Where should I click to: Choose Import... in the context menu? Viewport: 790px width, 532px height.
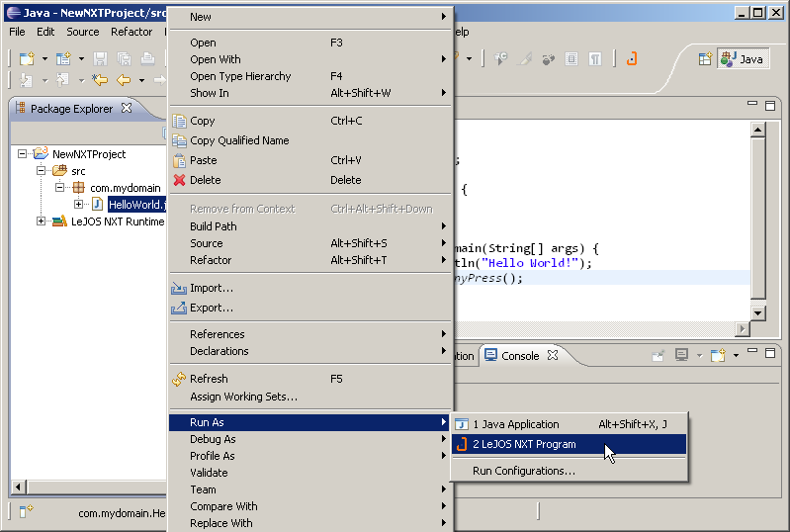pos(309,288)
